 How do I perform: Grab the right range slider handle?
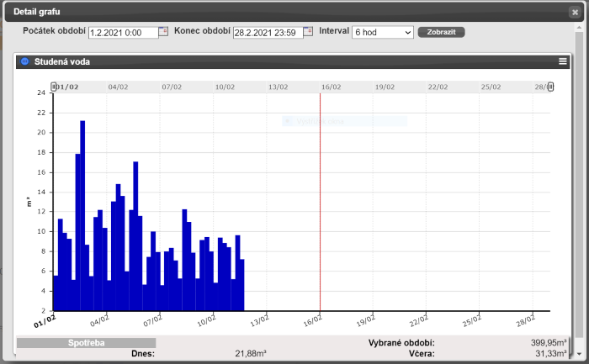click(551, 87)
